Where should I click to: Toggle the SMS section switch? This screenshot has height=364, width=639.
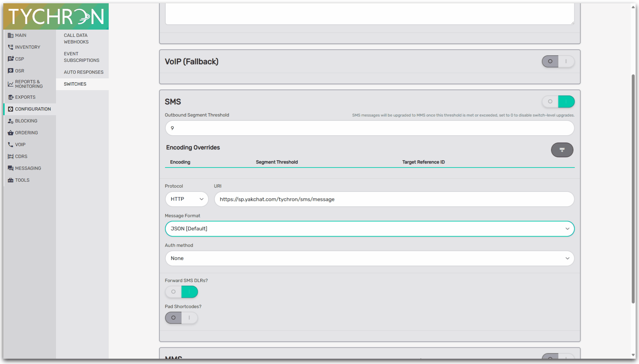pyautogui.click(x=558, y=101)
